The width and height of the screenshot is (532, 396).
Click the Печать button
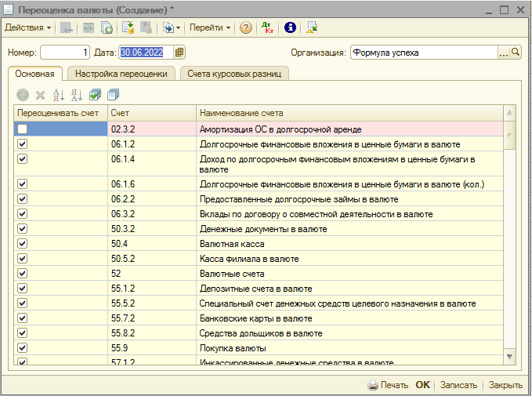click(388, 385)
